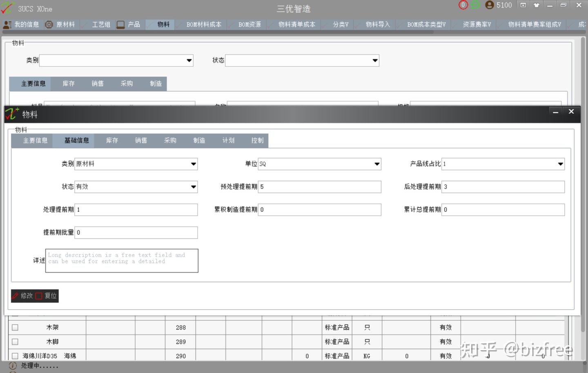This screenshot has height=373, width=588.
Task: Click main window vertical scrollbar
Action: point(583,184)
